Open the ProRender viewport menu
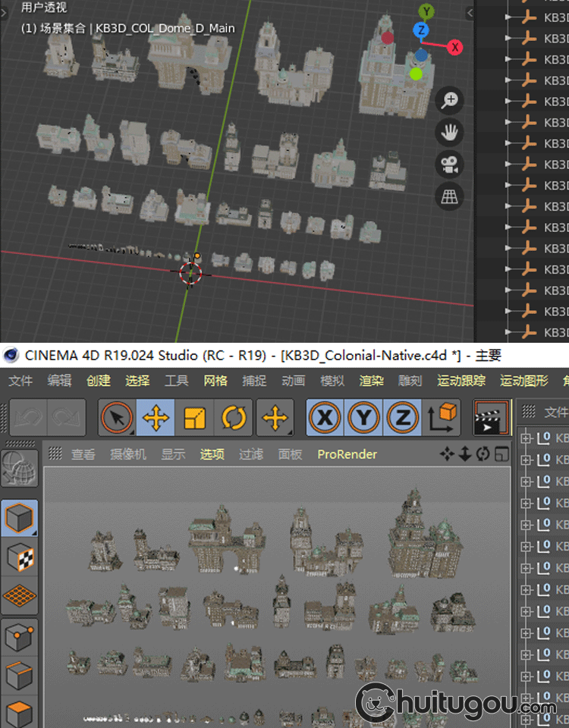Viewport: 569px width, 728px height. 347,454
